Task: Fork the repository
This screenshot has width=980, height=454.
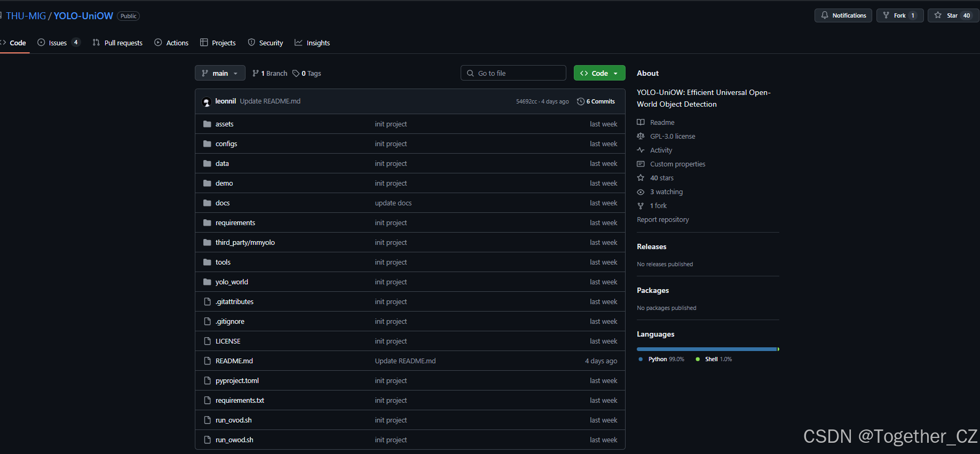Action: pyautogui.click(x=900, y=15)
